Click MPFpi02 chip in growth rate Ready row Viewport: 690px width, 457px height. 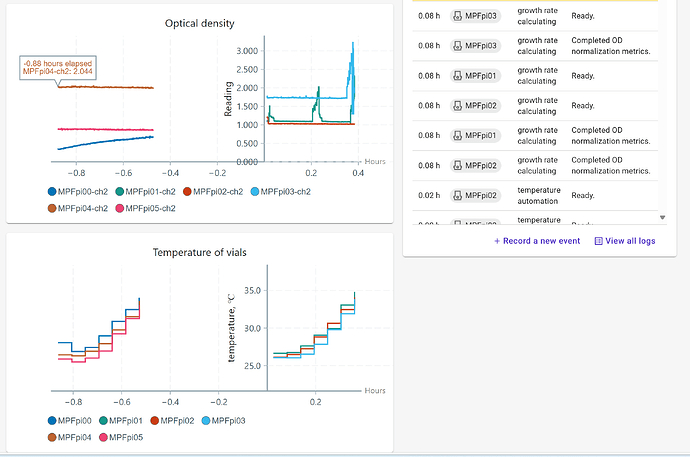475,106
